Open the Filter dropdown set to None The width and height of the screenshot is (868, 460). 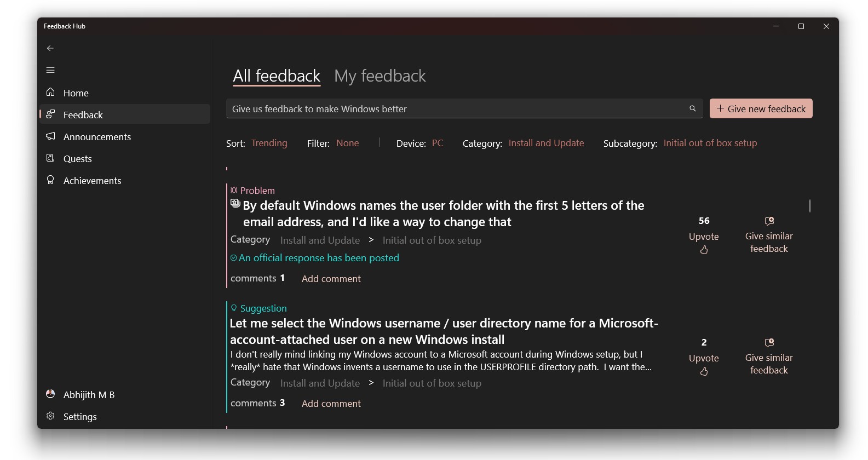347,143
